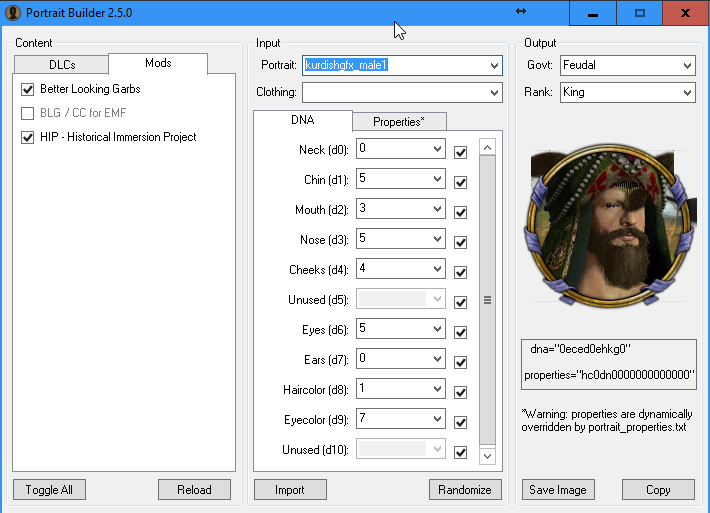Click the DNA list scroll down arrow

coord(488,456)
